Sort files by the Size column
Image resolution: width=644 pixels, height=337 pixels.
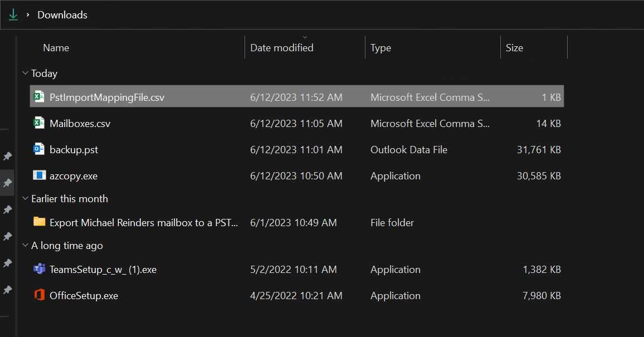514,47
